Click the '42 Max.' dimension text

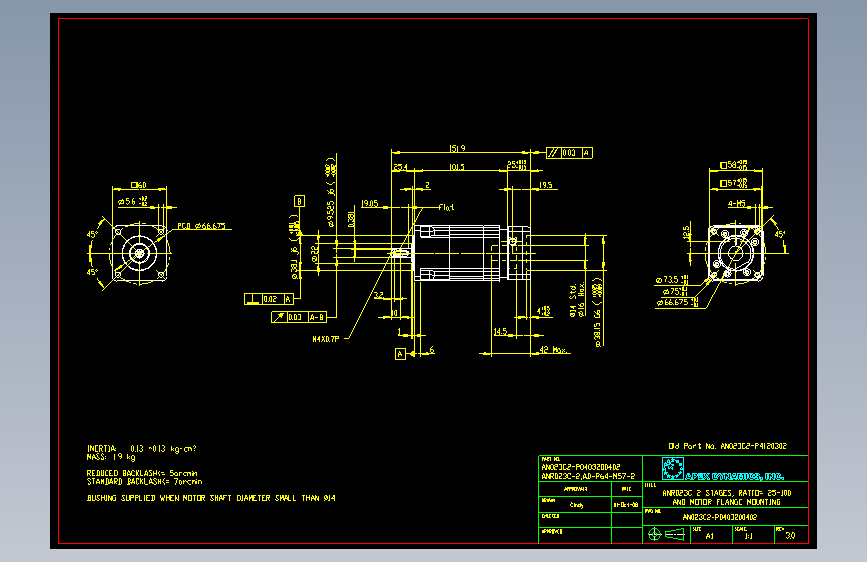click(x=554, y=350)
